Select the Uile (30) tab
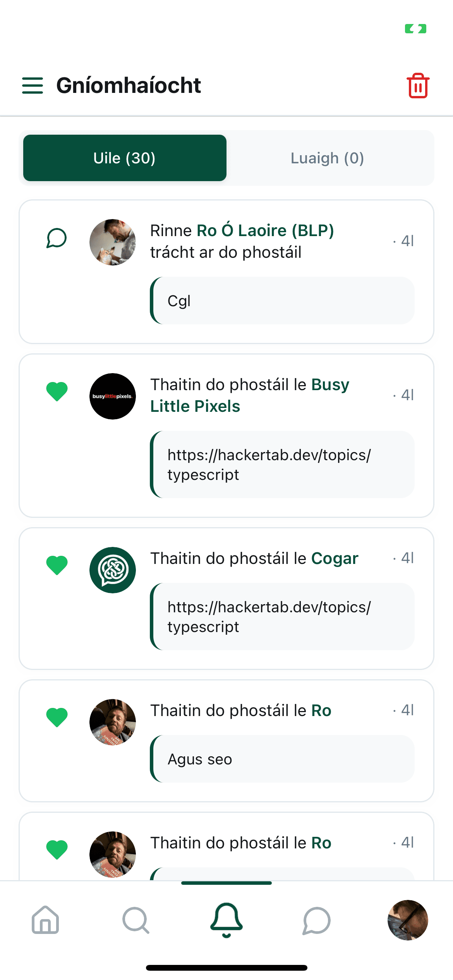This screenshot has width=453, height=980. (x=125, y=158)
